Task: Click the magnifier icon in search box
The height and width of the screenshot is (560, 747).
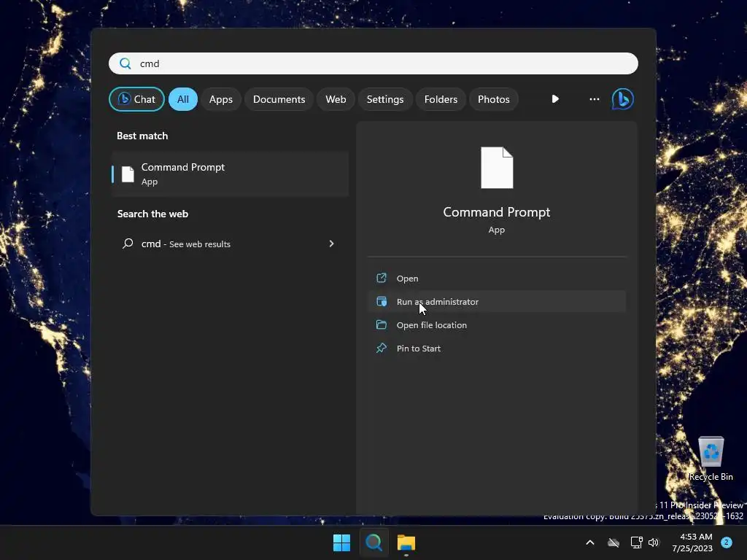Action: click(125, 63)
